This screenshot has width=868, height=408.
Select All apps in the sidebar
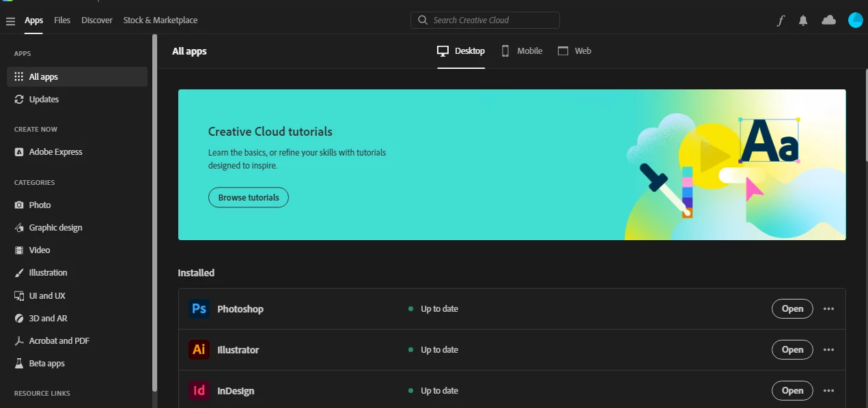77,77
